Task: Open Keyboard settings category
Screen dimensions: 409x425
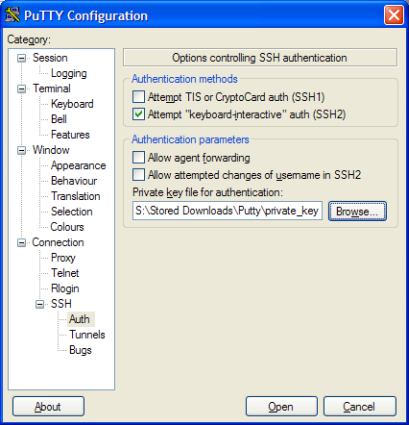Action: (72, 104)
